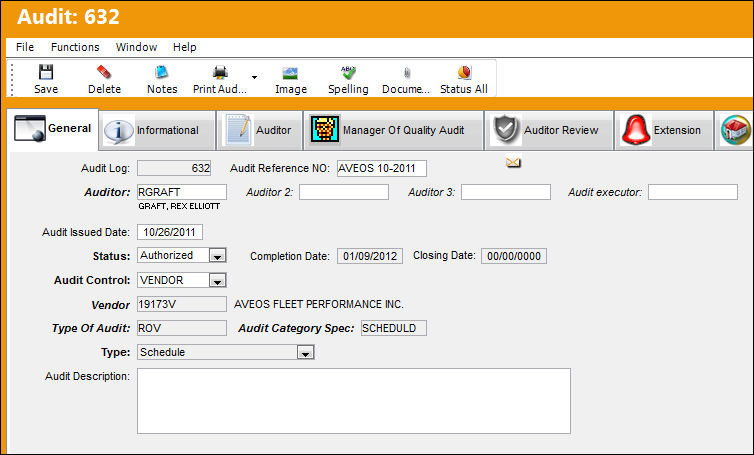Open the File menu
This screenshot has width=754, height=455.
pos(25,47)
